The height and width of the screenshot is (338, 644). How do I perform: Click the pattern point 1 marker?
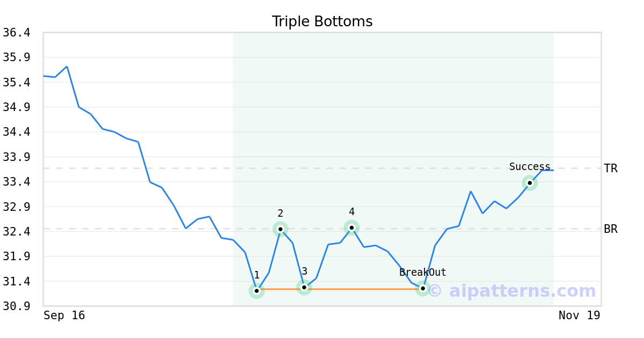click(x=257, y=290)
